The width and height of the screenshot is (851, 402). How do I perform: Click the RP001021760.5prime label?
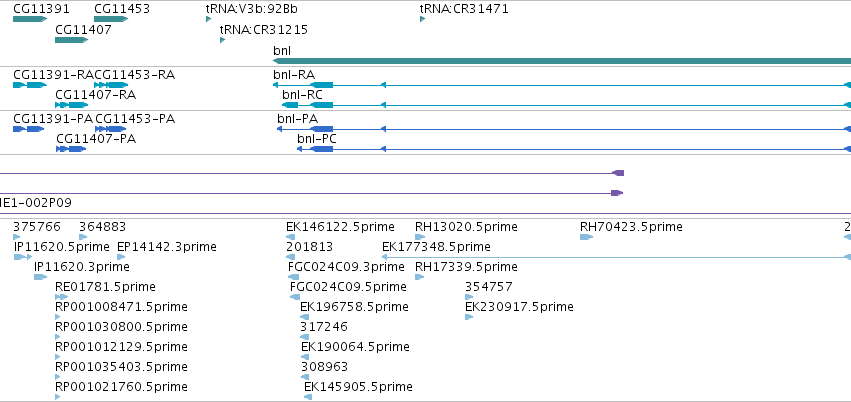point(122,387)
